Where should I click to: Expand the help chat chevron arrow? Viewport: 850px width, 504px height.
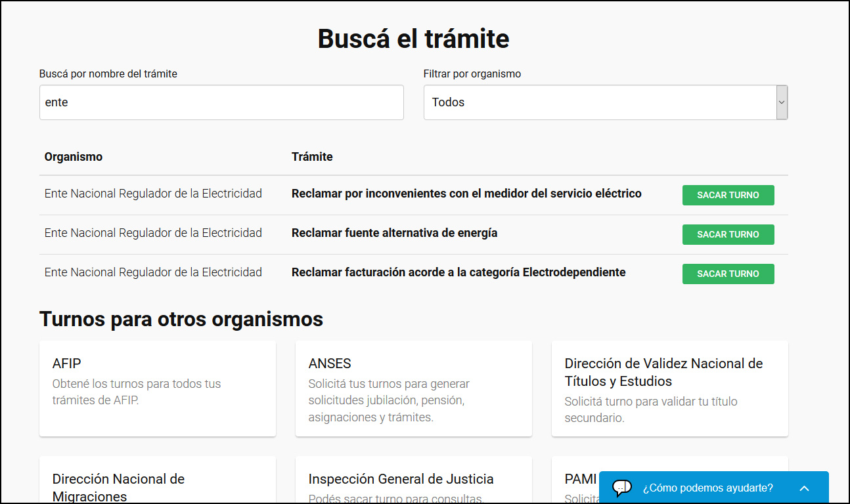point(804,488)
